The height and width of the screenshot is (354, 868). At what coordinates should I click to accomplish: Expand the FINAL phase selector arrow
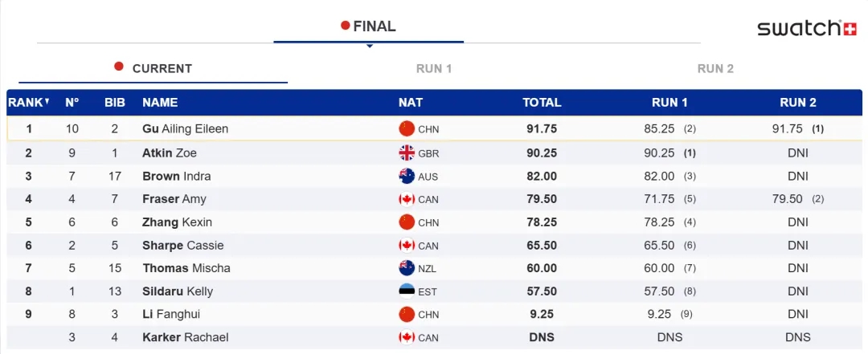coord(369,46)
